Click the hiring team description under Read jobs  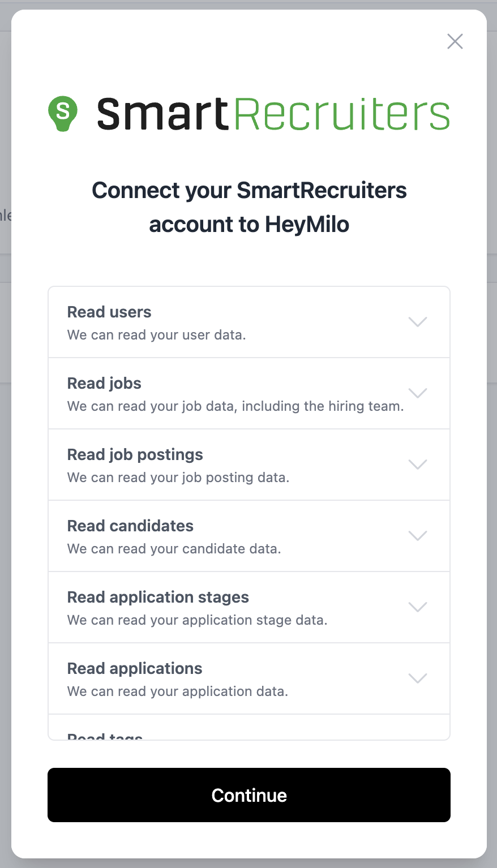point(235,406)
